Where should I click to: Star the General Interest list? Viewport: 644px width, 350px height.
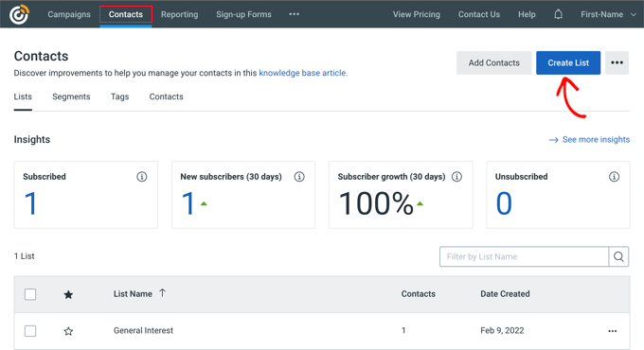click(x=68, y=331)
